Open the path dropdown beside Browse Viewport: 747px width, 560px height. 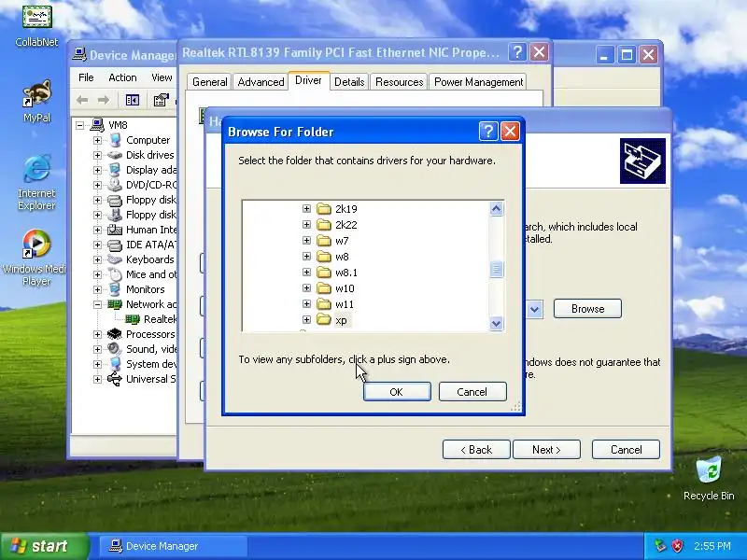[534, 309]
